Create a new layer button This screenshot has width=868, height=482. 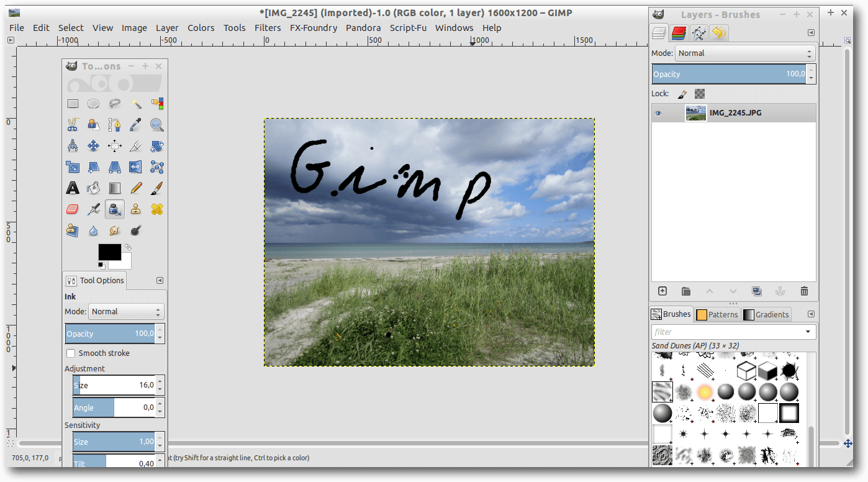click(x=662, y=291)
